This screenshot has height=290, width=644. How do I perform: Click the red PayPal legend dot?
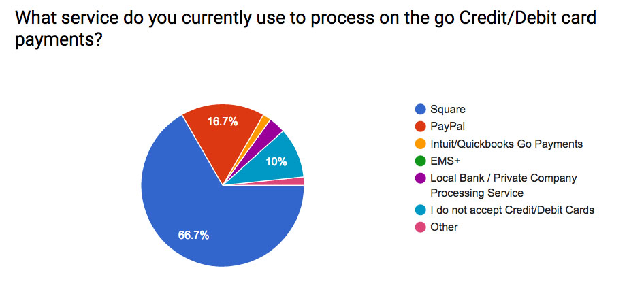point(421,127)
